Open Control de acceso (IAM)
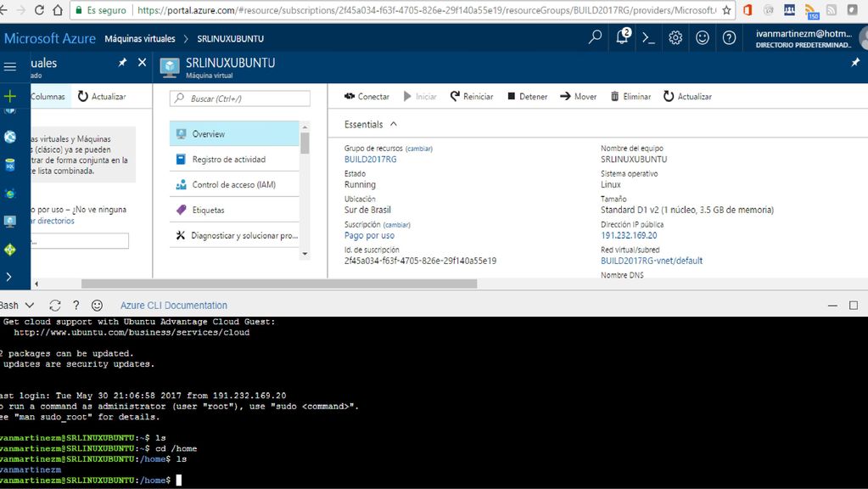The image size is (868, 489). 234,185
